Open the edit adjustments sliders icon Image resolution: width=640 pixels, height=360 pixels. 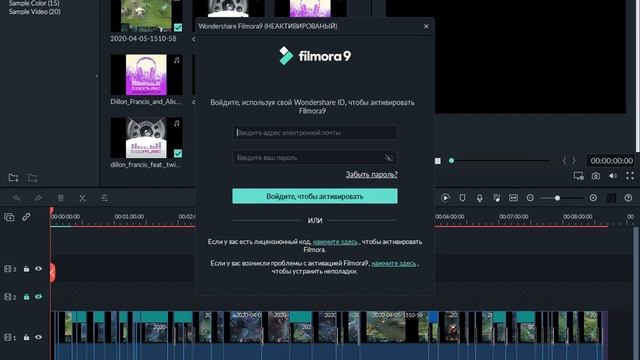pos(104,198)
